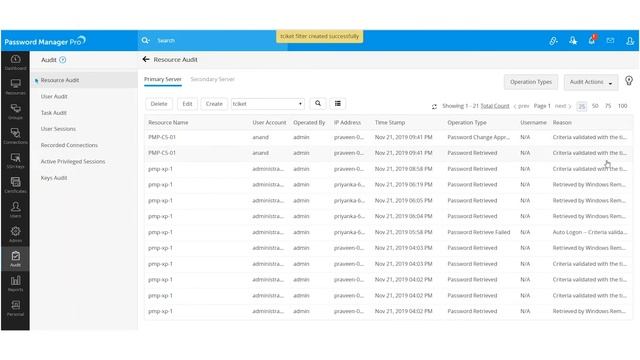Set rows per page to 75
This screenshot has height=360, width=640.
click(x=608, y=106)
